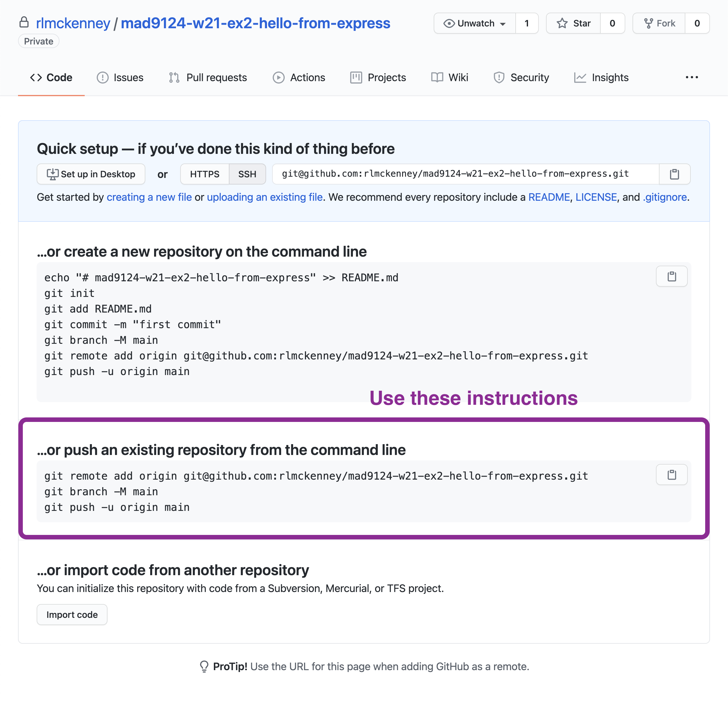Click the Fork icon button
The height and width of the screenshot is (702, 728).
click(x=659, y=23)
